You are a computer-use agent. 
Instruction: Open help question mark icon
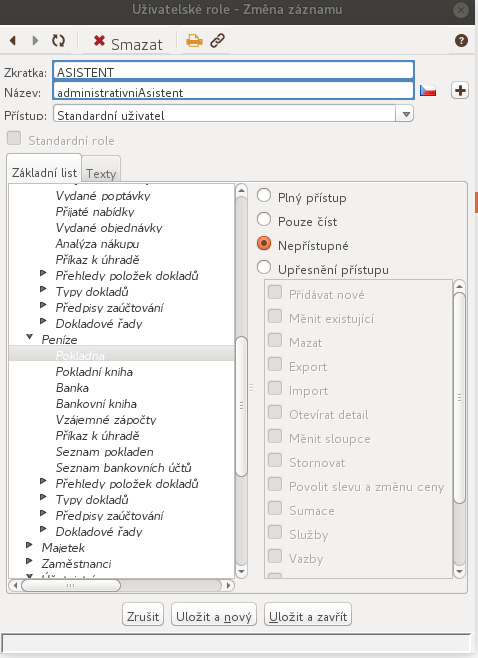[x=461, y=41]
